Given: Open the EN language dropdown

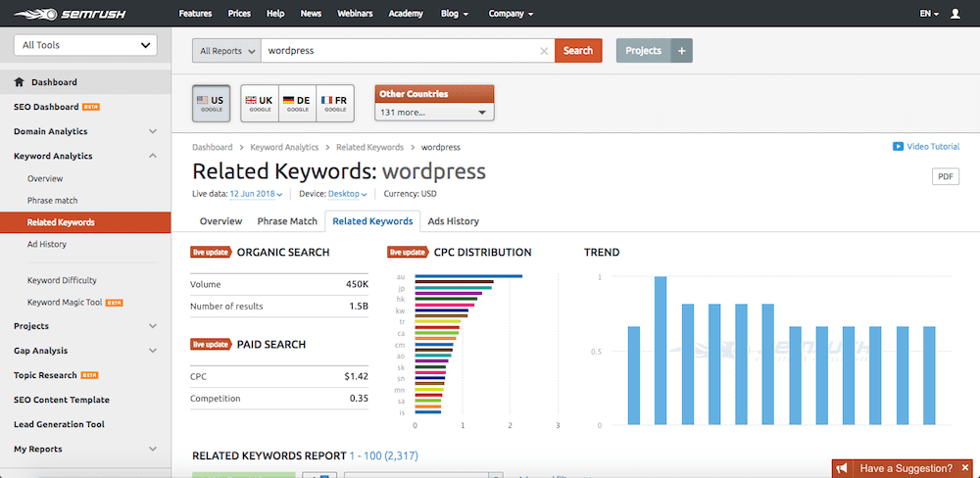Looking at the screenshot, I should (x=929, y=13).
